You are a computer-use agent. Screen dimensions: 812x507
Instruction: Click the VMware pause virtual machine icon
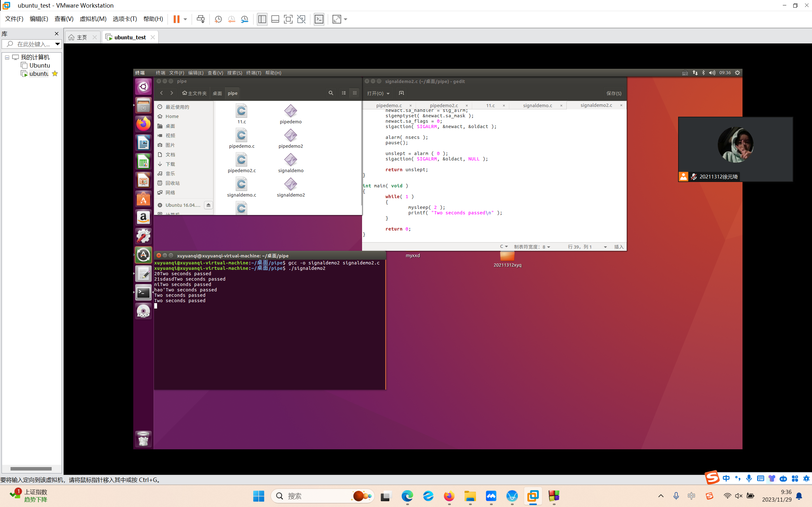click(176, 19)
